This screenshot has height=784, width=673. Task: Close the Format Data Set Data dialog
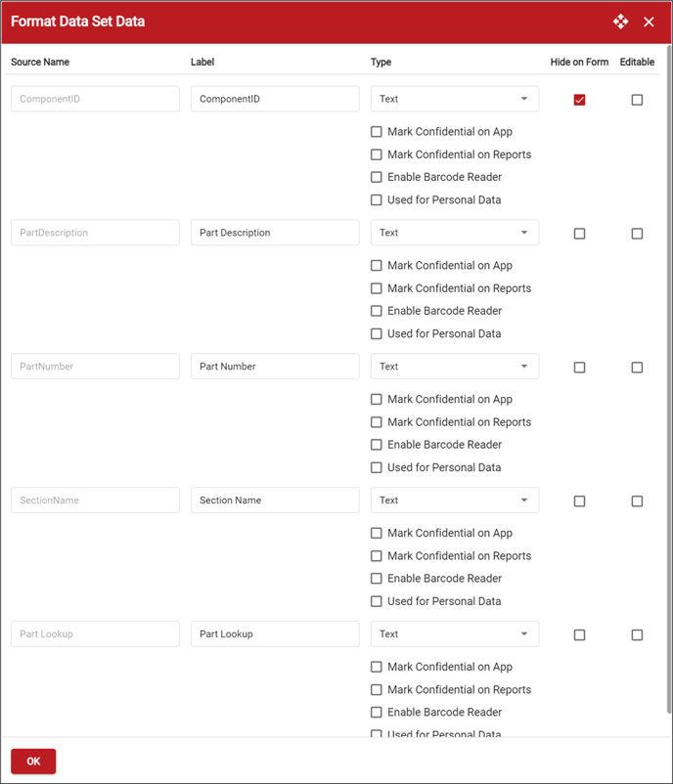coord(649,22)
